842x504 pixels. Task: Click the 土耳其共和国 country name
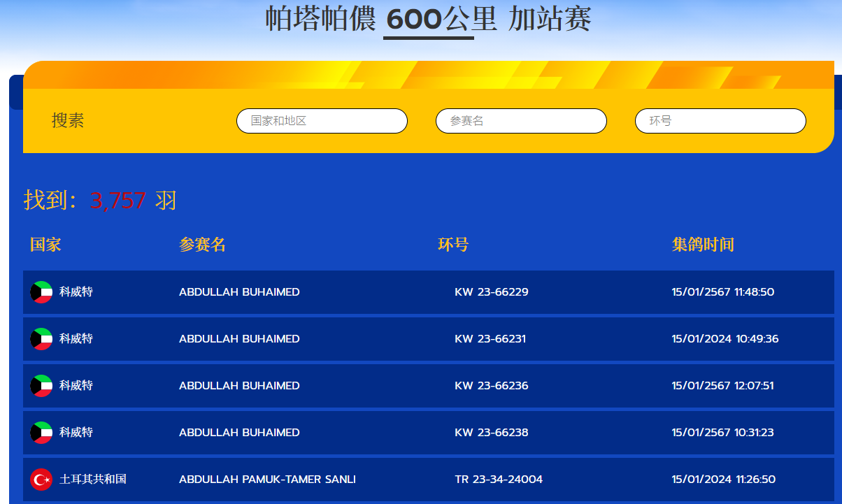tap(93, 480)
